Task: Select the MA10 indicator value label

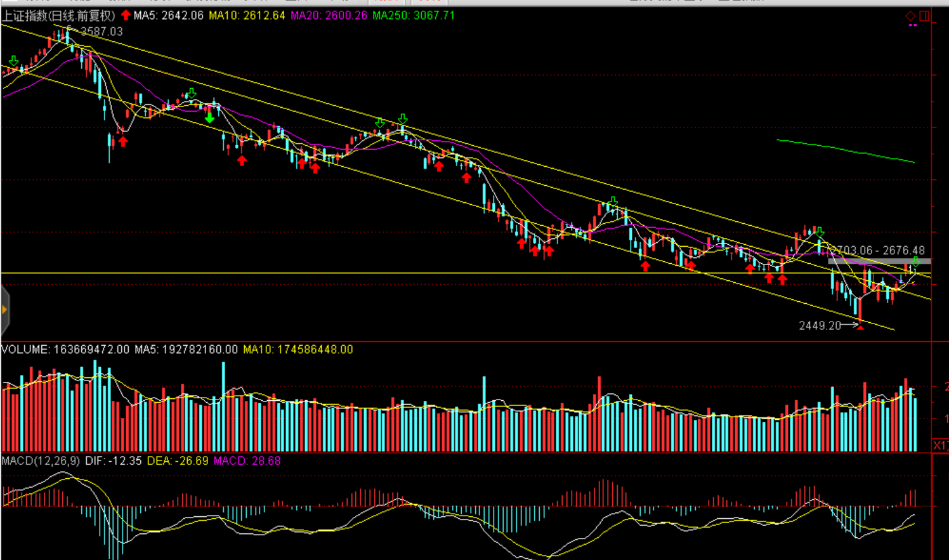Action: [x=247, y=15]
